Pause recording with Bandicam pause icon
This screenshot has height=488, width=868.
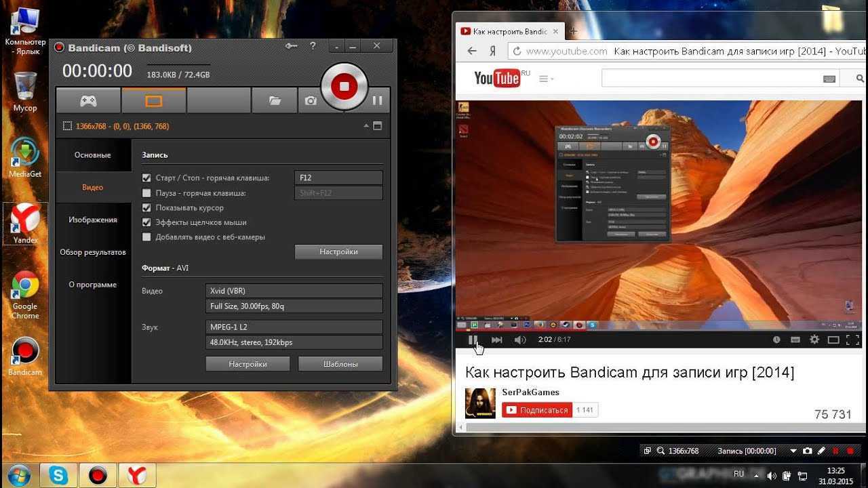[378, 100]
